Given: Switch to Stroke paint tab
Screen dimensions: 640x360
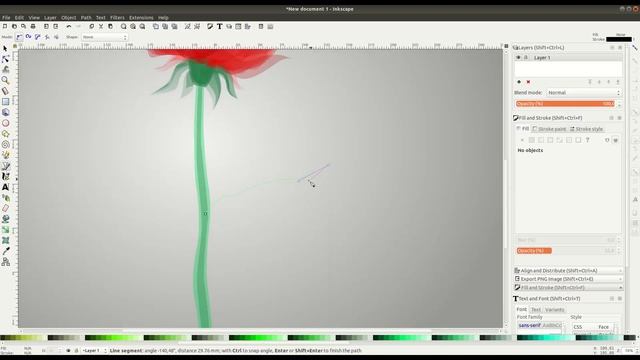Looking at the screenshot, I should pyautogui.click(x=549, y=129).
